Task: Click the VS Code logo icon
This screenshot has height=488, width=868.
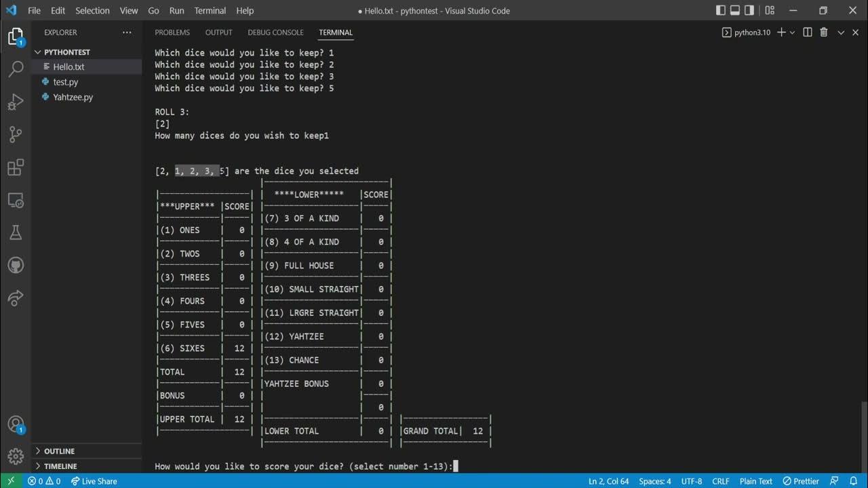Action: click(11, 10)
